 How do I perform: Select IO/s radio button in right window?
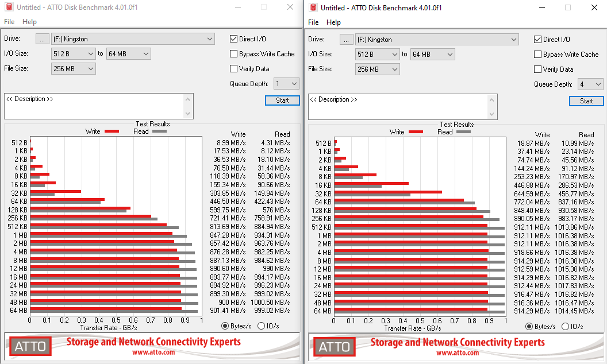[x=565, y=327]
